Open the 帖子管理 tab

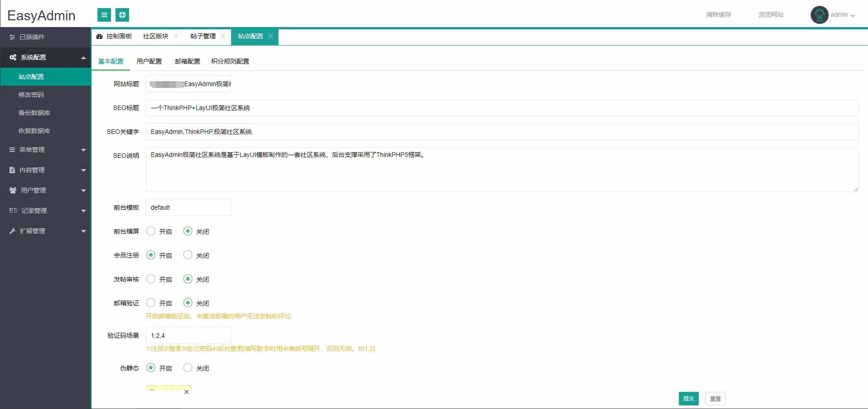[x=203, y=37]
